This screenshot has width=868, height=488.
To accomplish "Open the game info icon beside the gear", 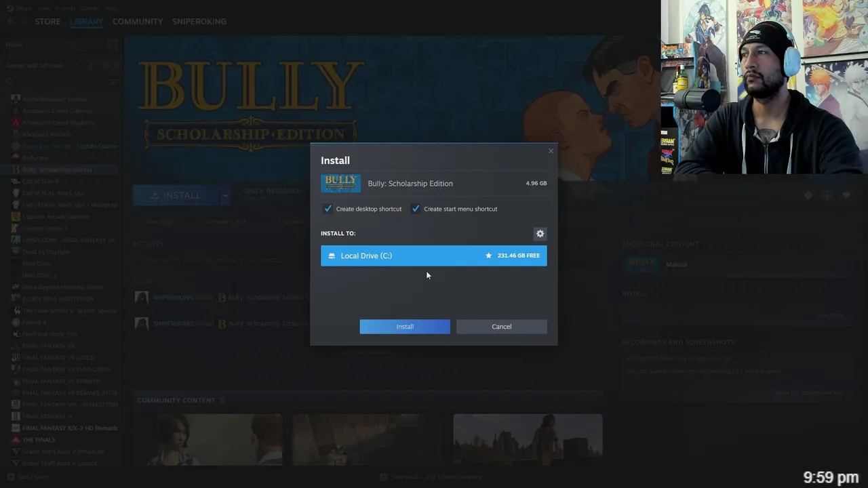I will click(827, 195).
